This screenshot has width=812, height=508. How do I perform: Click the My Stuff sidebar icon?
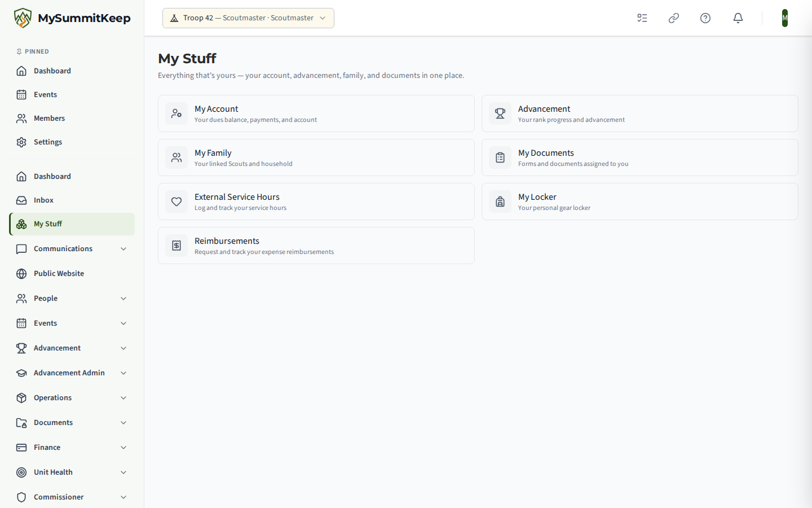(21, 224)
